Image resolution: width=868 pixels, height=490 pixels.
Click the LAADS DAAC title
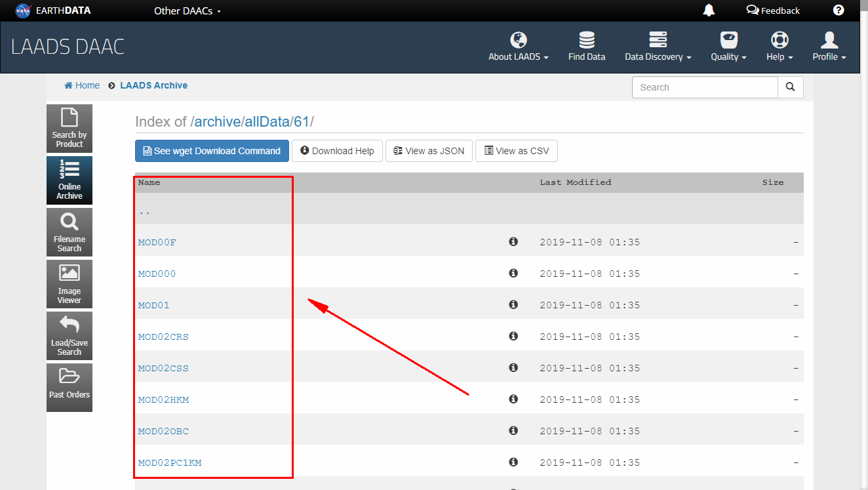click(x=68, y=47)
